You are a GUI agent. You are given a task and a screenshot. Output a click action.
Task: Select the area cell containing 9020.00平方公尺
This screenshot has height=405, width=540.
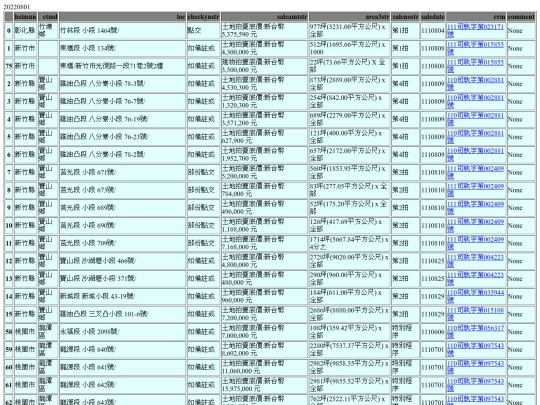click(349, 261)
